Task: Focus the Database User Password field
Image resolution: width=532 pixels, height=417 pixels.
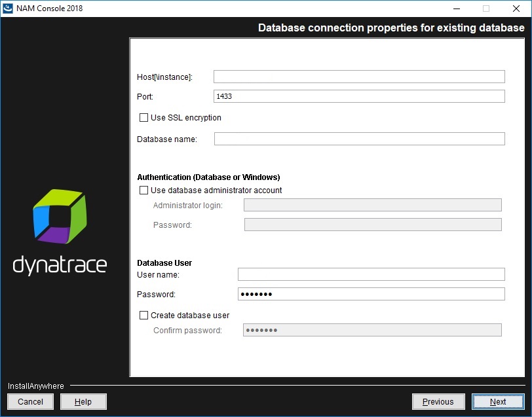Action: point(371,294)
